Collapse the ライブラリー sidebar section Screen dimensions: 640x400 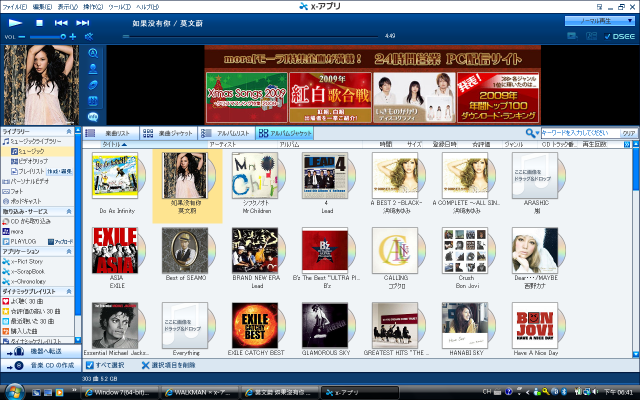tap(69, 131)
